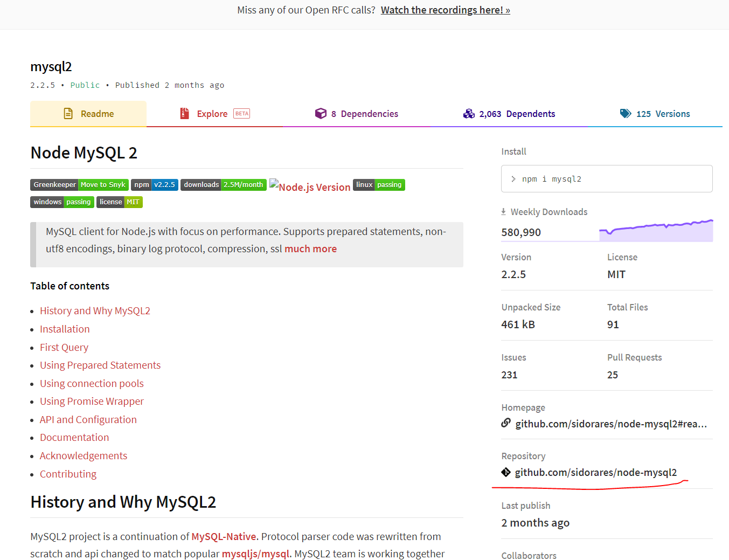Viewport: 729px width, 560px height.
Task: Open the Documentation contents link
Action: point(74,437)
